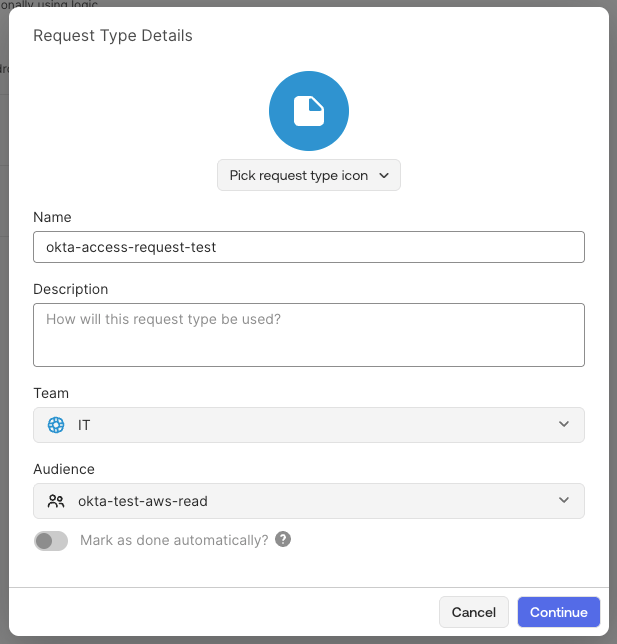Click the Name input field
The width and height of the screenshot is (617, 644).
[308, 247]
